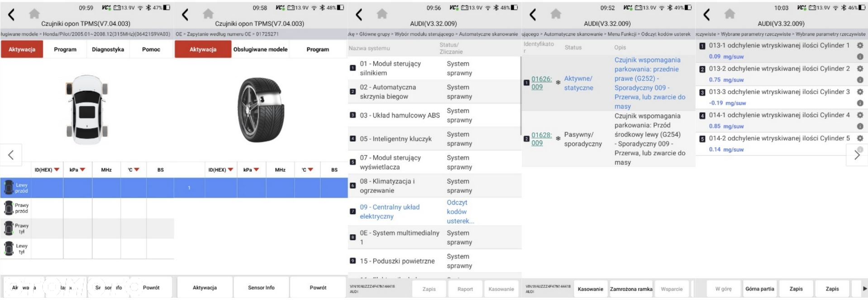Tap the Wsparcie button

[x=672, y=289]
